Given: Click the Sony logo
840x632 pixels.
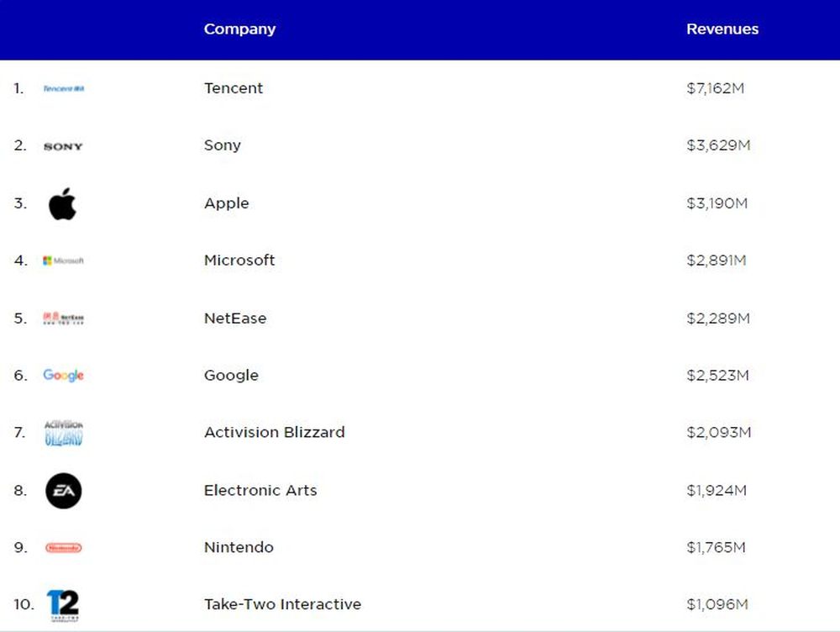Looking at the screenshot, I should coord(63,146).
